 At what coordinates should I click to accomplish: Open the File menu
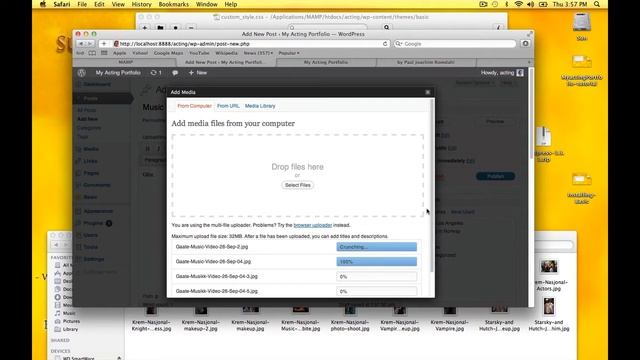[82, 4]
